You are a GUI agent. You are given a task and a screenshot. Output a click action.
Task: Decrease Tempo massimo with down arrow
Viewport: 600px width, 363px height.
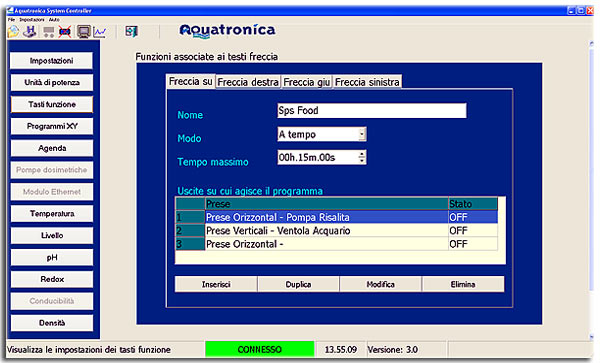pyautogui.click(x=362, y=161)
